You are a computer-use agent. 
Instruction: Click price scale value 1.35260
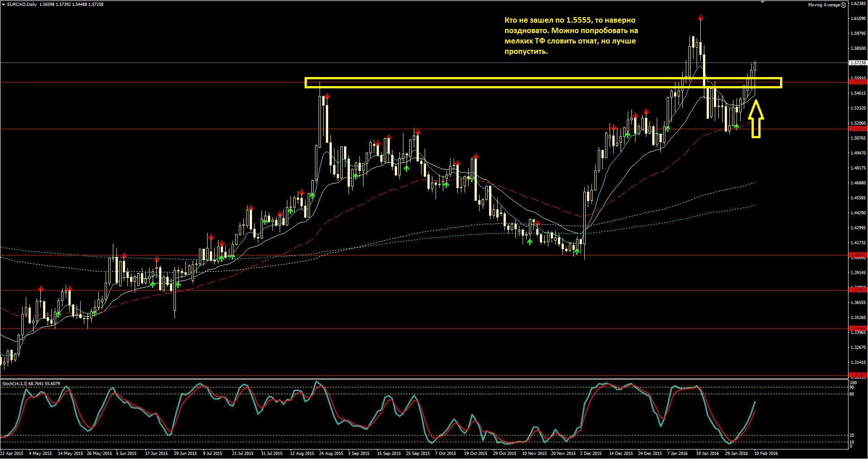click(x=859, y=318)
